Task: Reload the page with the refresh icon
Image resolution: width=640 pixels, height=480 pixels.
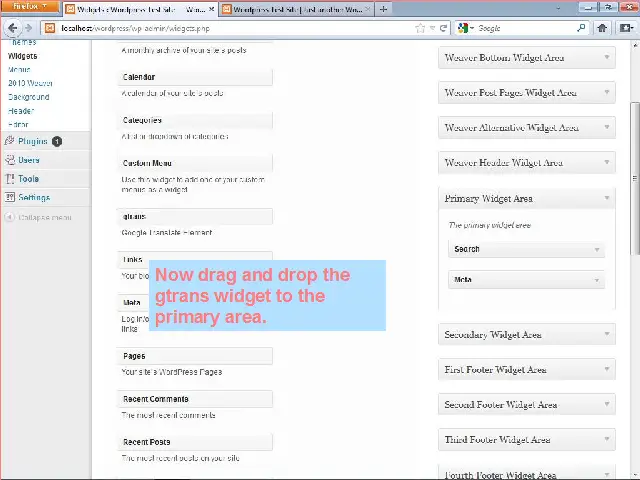Action: (x=443, y=28)
